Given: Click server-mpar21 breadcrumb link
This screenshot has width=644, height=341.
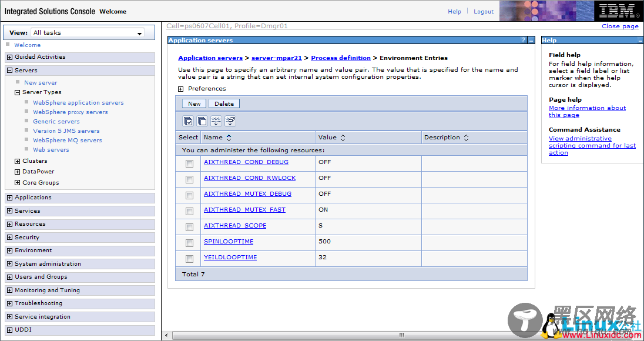Looking at the screenshot, I should tap(277, 58).
